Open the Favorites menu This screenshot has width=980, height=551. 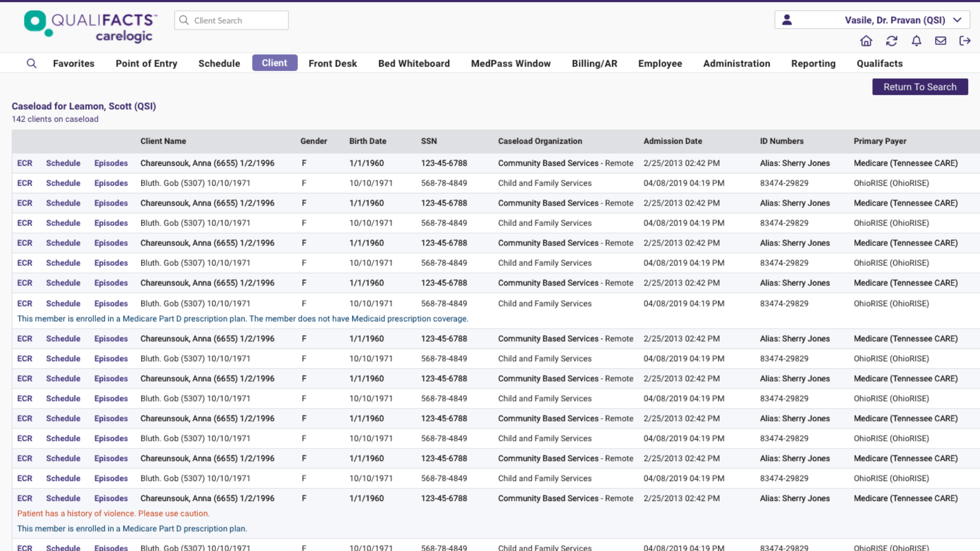[73, 63]
